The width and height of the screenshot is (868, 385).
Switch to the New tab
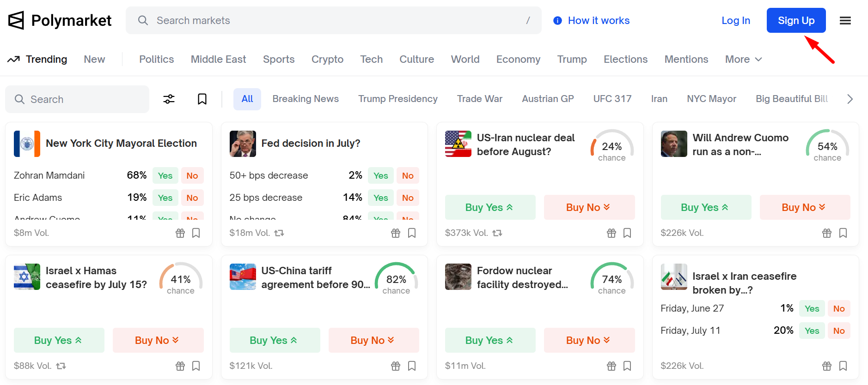point(94,59)
